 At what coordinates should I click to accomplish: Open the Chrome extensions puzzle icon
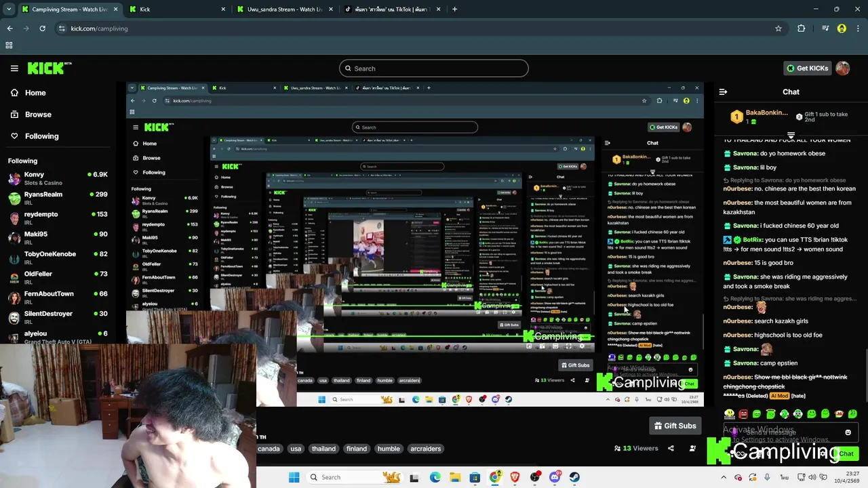[802, 28]
